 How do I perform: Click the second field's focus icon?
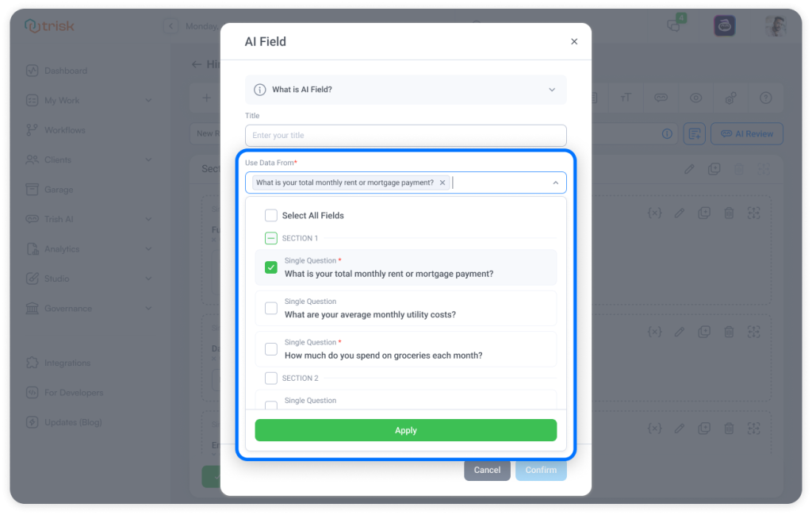753,332
